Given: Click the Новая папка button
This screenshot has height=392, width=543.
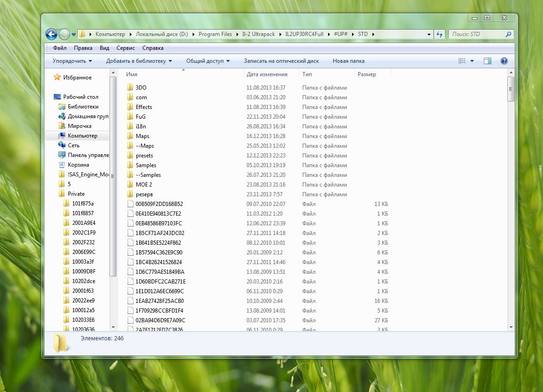Looking at the screenshot, I should coord(348,61).
